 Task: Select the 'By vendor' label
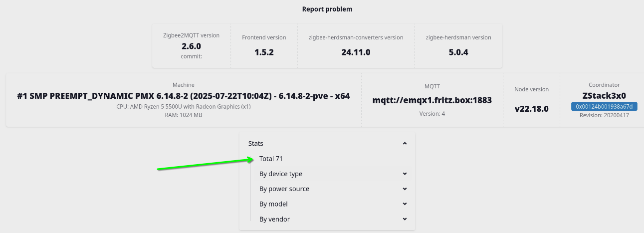coord(274,219)
